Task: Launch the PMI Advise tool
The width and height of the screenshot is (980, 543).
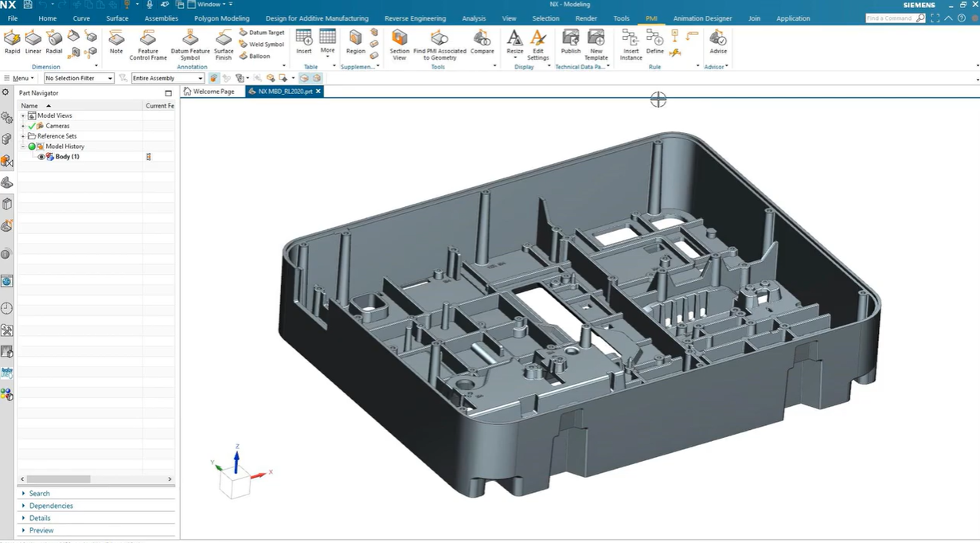Action: [718, 42]
